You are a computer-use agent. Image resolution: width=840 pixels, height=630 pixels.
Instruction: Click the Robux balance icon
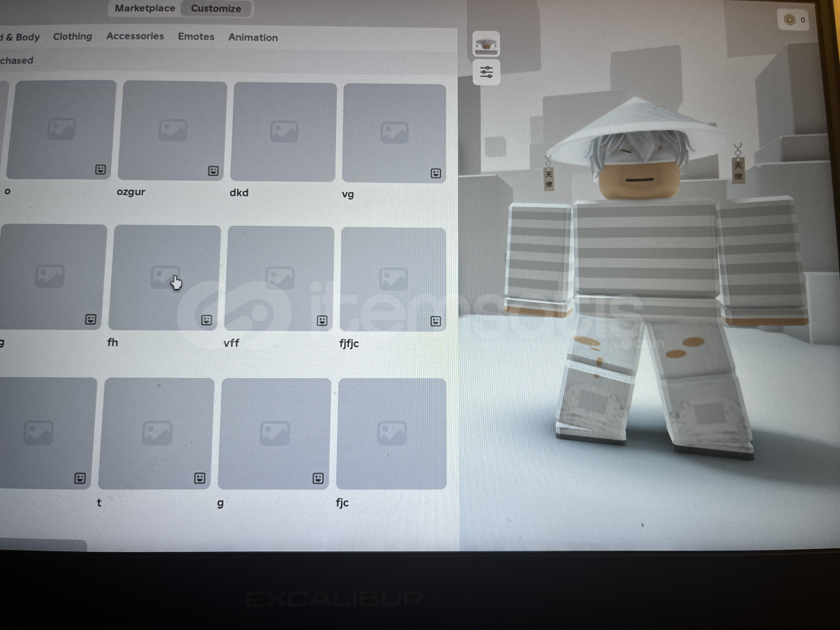point(789,20)
